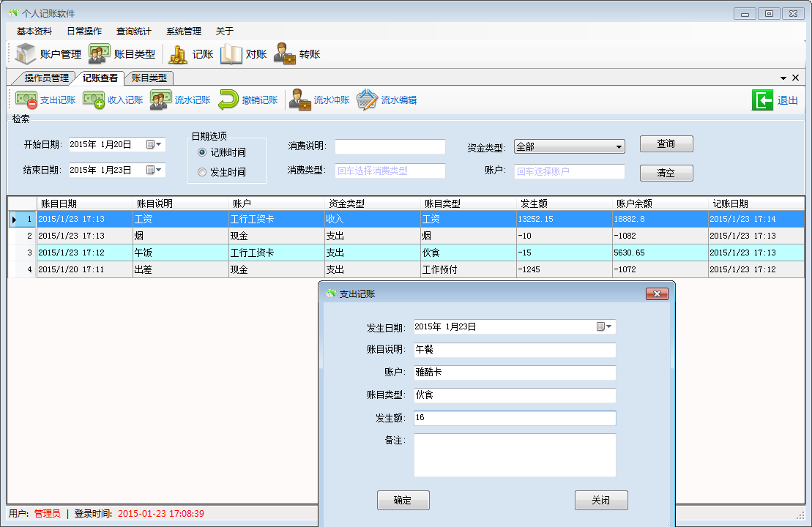
Task: Open the 转账 transfer icon
Action: tap(285, 54)
